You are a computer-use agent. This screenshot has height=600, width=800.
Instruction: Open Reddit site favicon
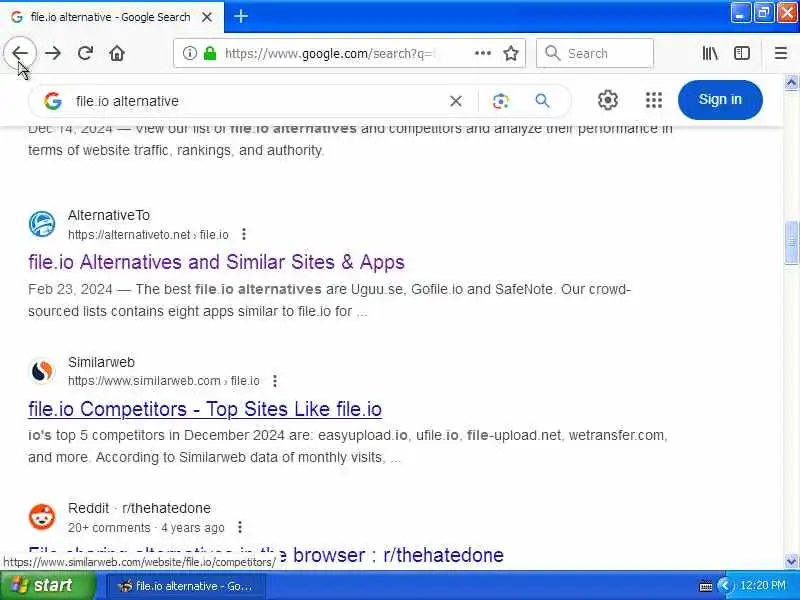[42, 517]
